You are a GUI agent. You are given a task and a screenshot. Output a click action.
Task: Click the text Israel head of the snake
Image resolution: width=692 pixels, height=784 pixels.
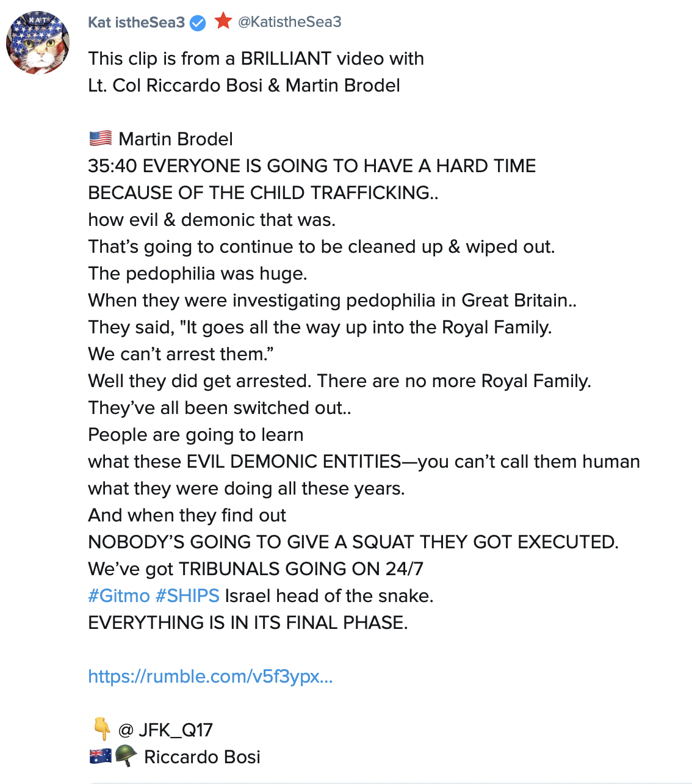[x=329, y=595]
